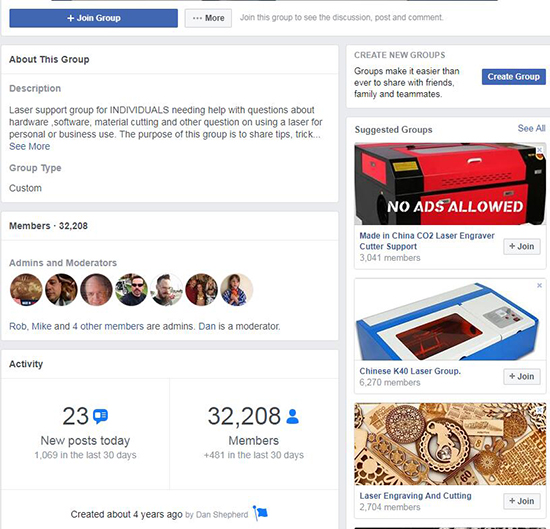Join Made in China CO2 Laser Engraver group
The image size is (550, 529).
[522, 247]
